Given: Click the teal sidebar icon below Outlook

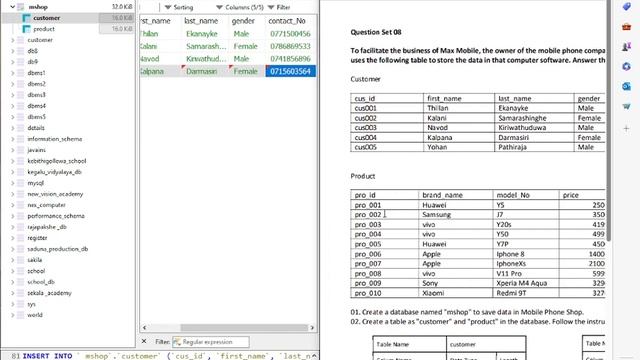Looking at the screenshot, I should point(627,107).
